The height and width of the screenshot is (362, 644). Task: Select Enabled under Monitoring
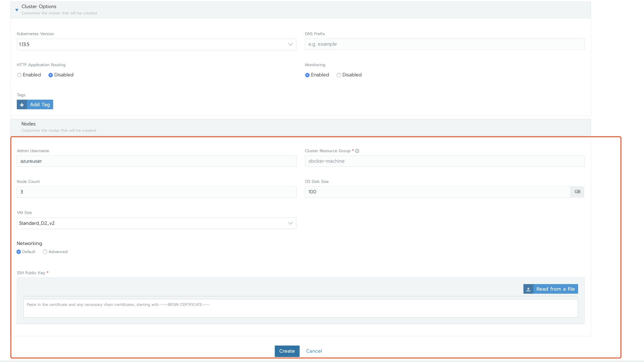click(307, 75)
